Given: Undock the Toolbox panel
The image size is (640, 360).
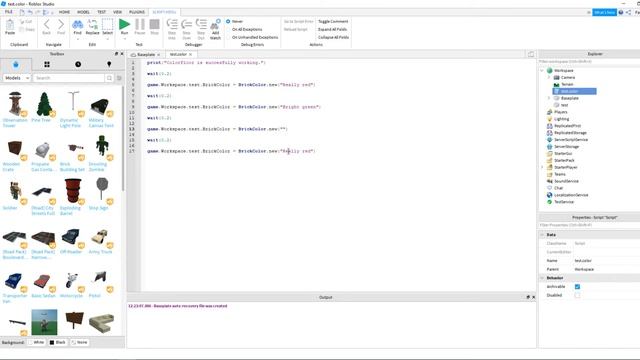Looking at the screenshot, I should pyautogui.click(x=116, y=54).
